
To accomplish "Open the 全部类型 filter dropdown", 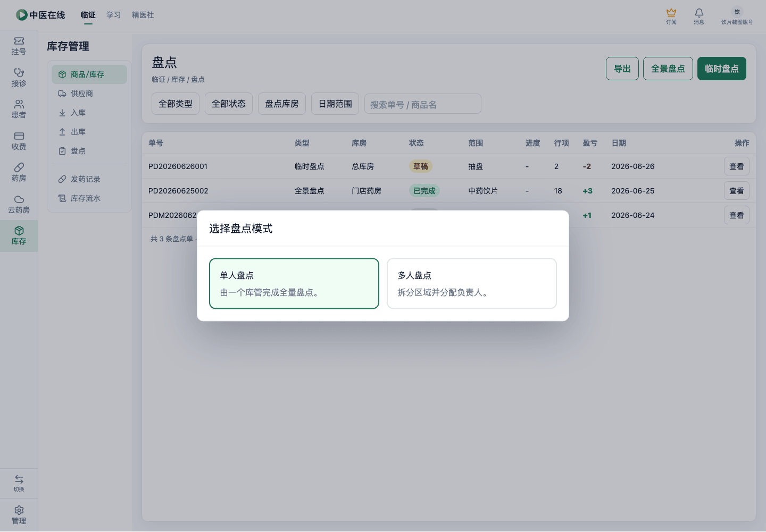I will 176,104.
